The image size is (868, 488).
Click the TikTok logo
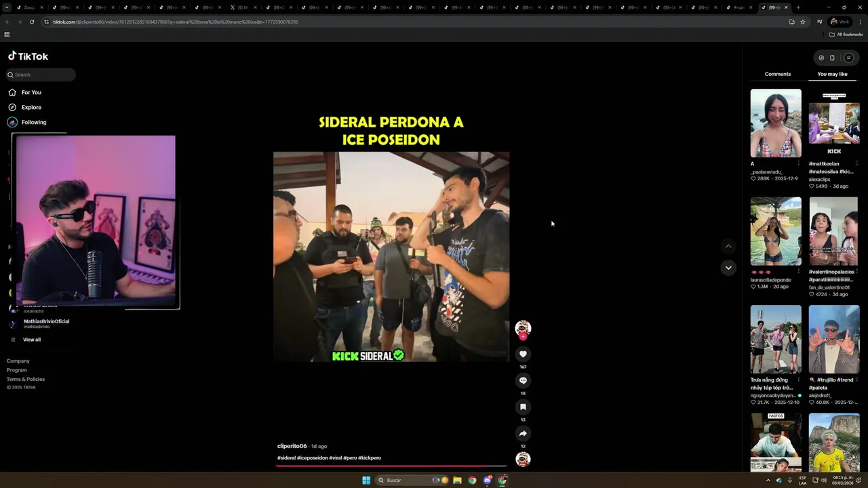tap(28, 56)
